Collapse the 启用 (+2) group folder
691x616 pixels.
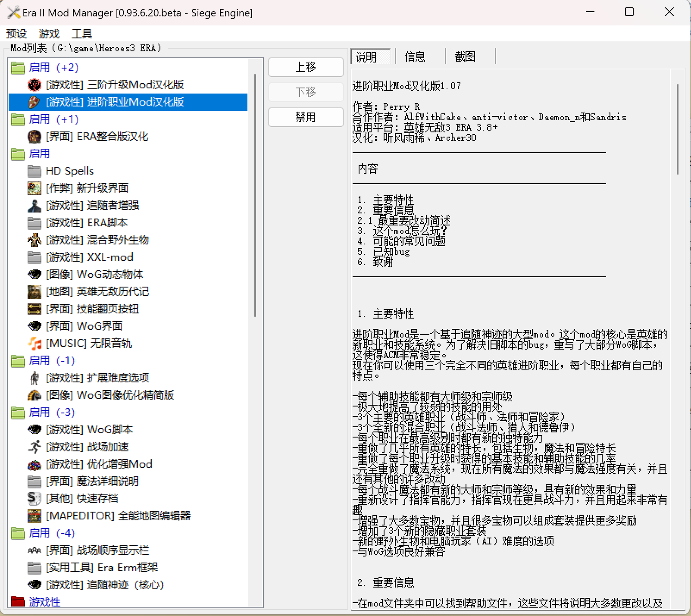pos(18,68)
